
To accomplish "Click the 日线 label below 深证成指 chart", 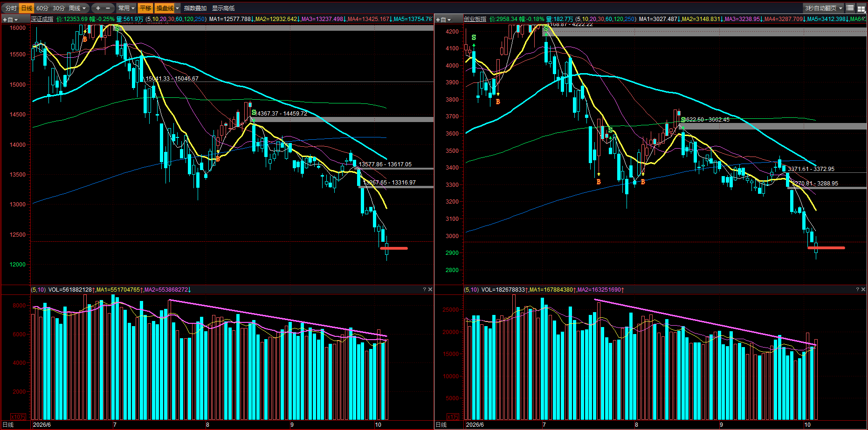I will coord(8,425).
